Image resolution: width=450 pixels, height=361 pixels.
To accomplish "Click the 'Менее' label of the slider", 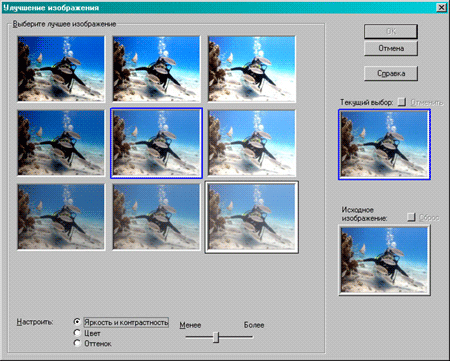I will click(x=190, y=325).
